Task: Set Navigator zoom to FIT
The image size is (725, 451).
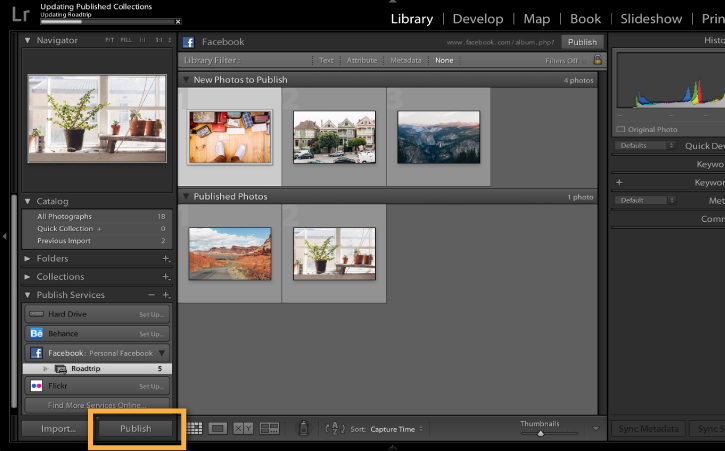Action: pyautogui.click(x=110, y=40)
